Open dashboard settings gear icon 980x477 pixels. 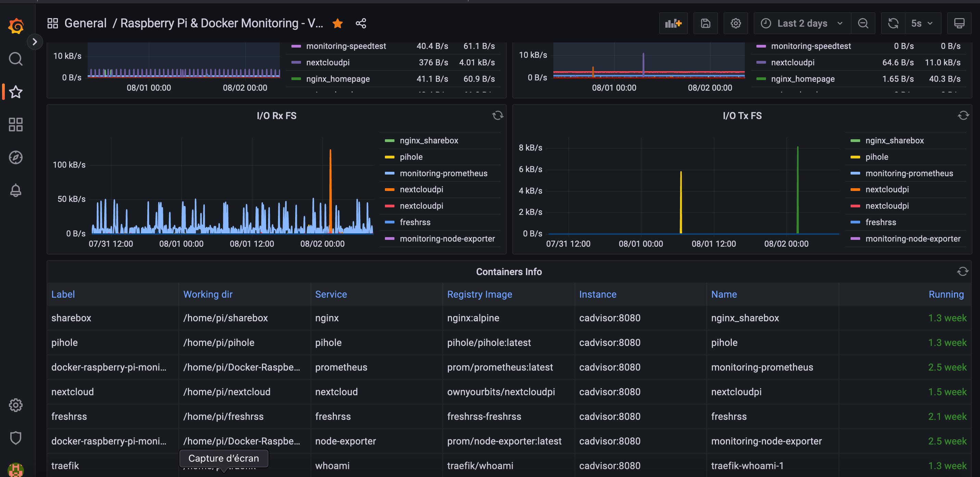pyautogui.click(x=736, y=24)
